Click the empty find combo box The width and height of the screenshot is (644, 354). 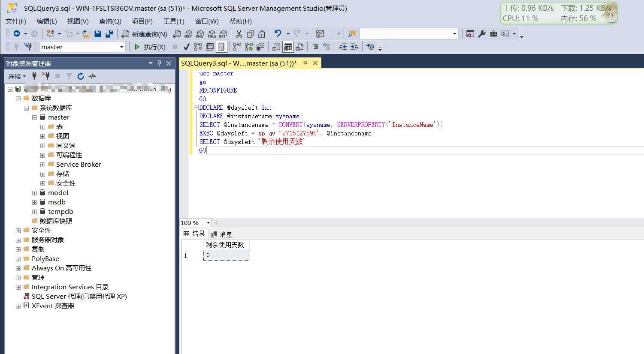point(409,34)
